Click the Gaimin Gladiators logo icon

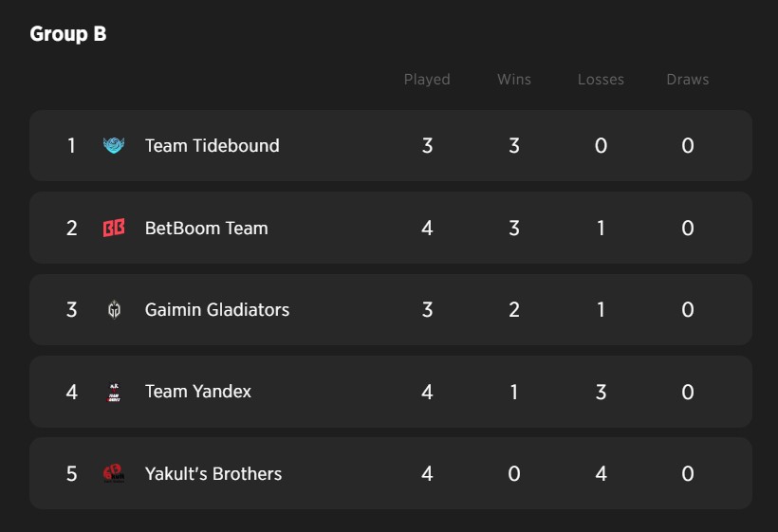pyautogui.click(x=114, y=309)
